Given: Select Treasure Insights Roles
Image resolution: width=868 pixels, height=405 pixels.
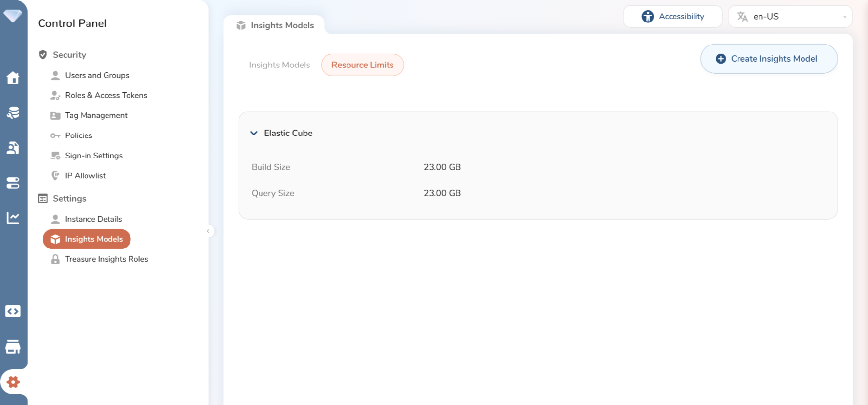Looking at the screenshot, I should click(106, 259).
